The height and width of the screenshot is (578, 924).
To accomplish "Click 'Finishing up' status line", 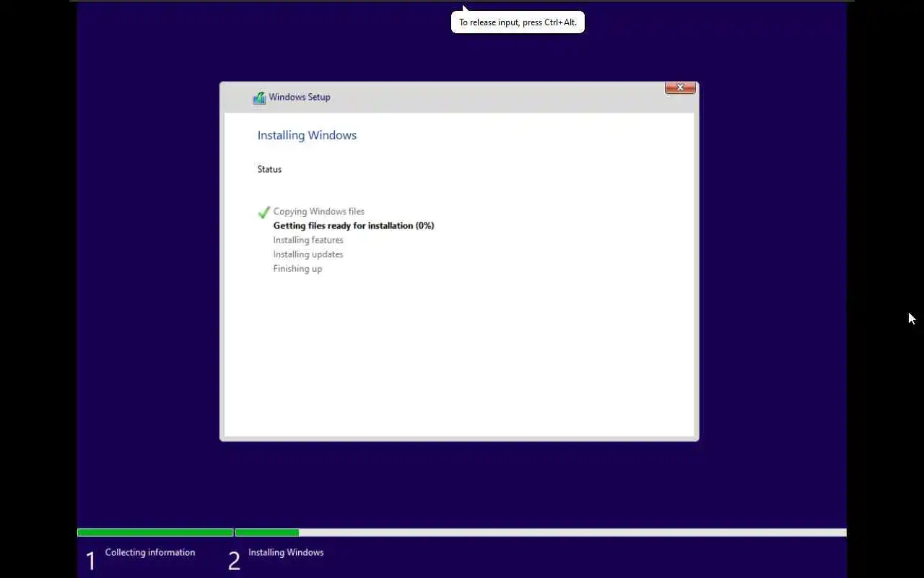I will [x=297, y=269].
